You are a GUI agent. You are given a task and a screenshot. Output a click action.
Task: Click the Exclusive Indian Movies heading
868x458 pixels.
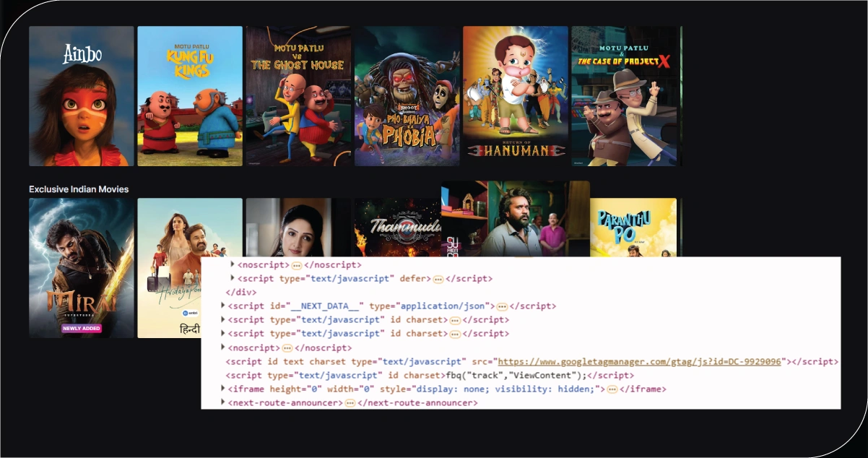point(77,189)
